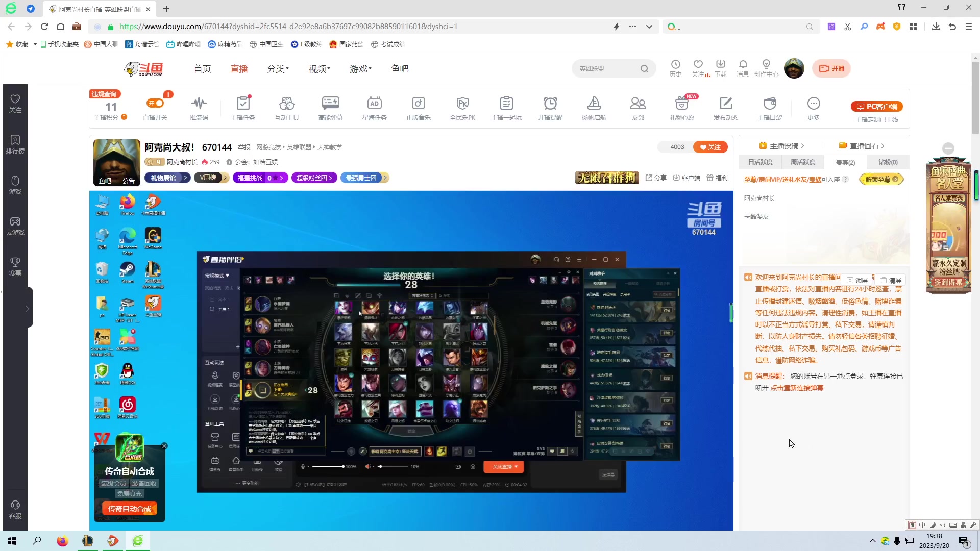
Task: Switch to 钻粉(0) tab
Action: point(888,162)
